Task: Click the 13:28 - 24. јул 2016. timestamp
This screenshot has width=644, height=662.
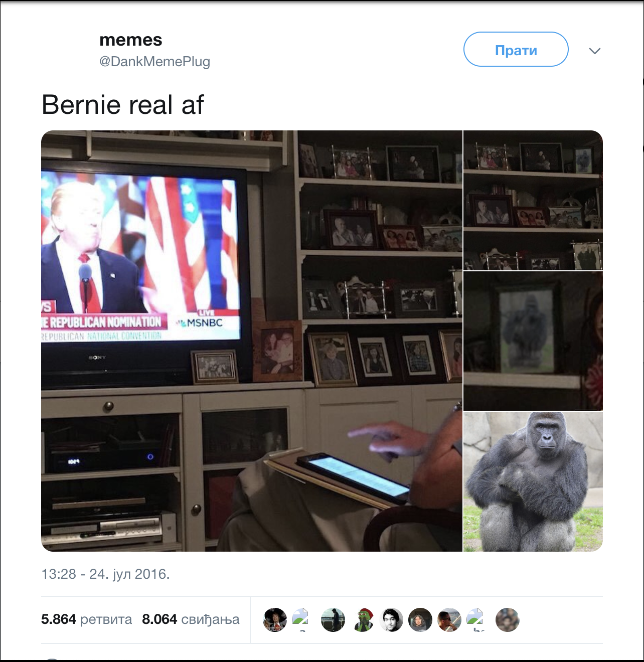Action: click(105, 574)
